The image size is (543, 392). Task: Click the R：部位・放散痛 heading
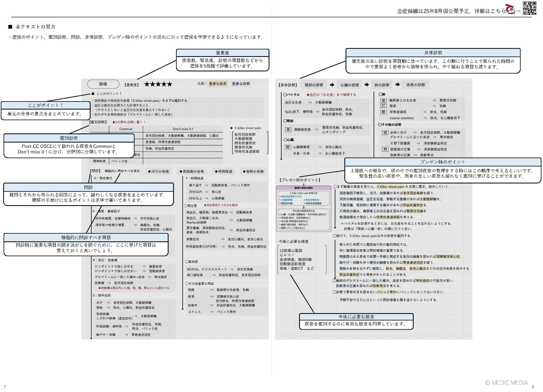point(105,260)
